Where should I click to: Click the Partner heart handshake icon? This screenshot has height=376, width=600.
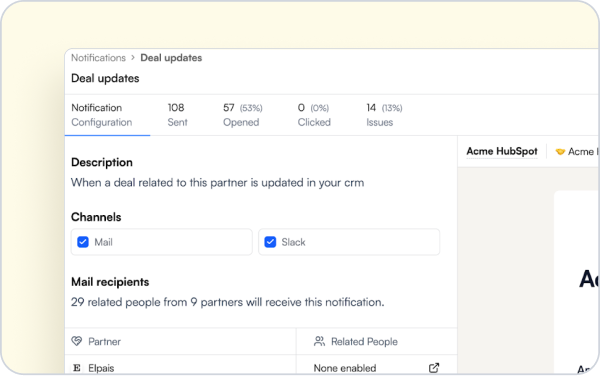point(77,341)
